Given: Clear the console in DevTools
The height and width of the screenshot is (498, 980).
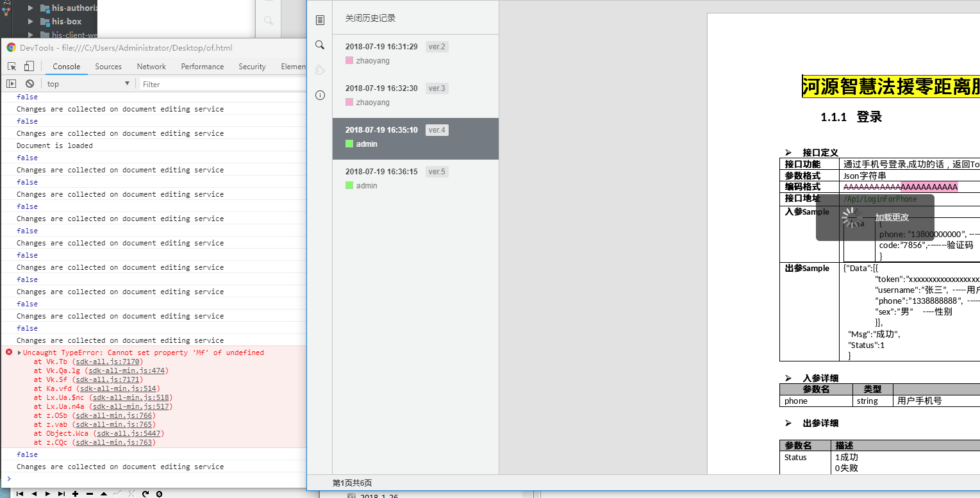Looking at the screenshot, I should click(x=29, y=84).
